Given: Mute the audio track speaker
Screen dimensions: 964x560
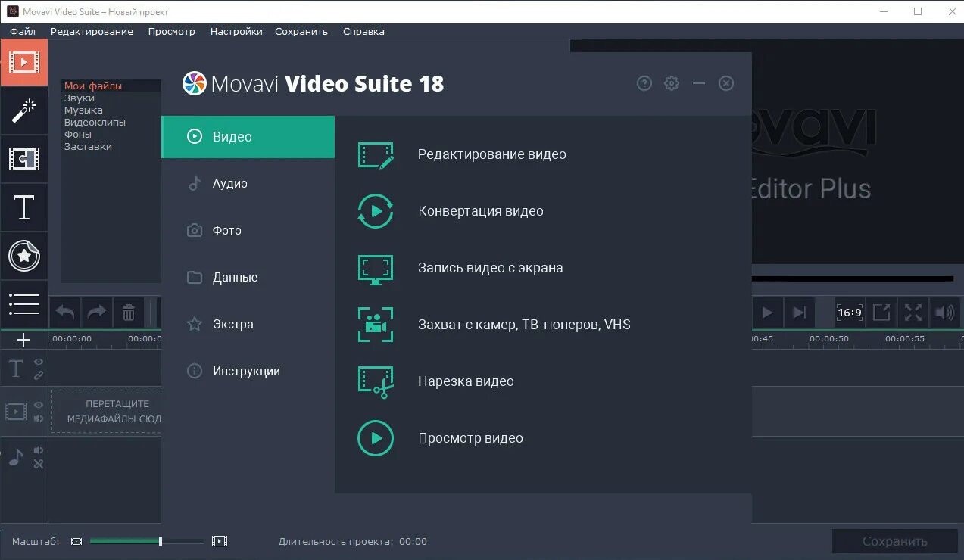Looking at the screenshot, I should coord(39,450).
